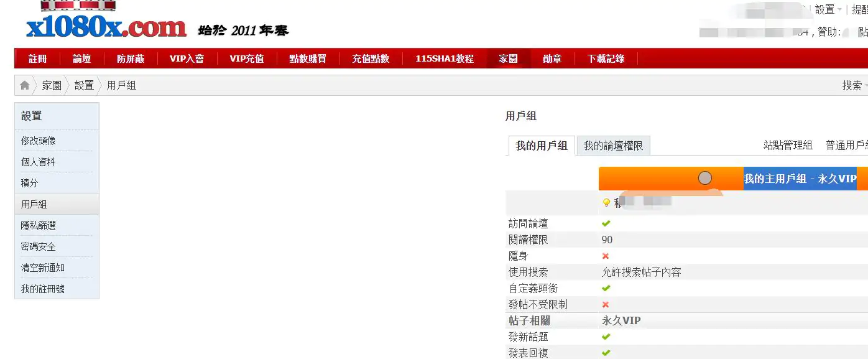Open 充值點數 in the nav bar
The width and height of the screenshot is (868, 359).
pos(371,58)
